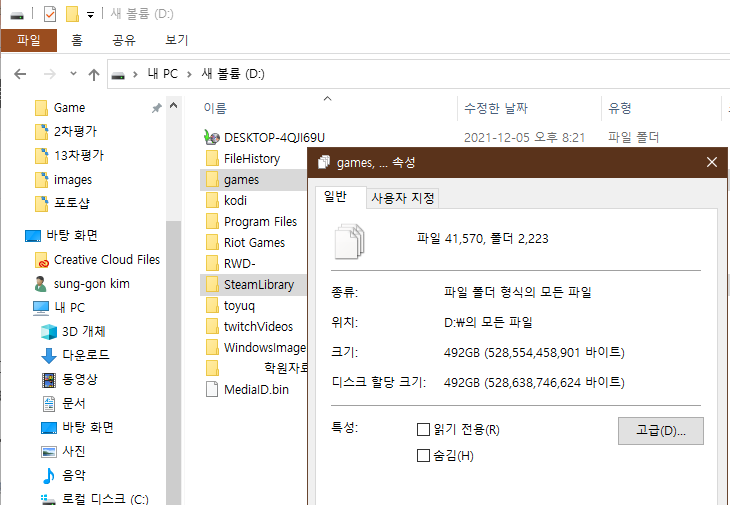Close the games properties dialog
Image resolution: width=730 pixels, height=505 pixels.
tap(711, 162)
